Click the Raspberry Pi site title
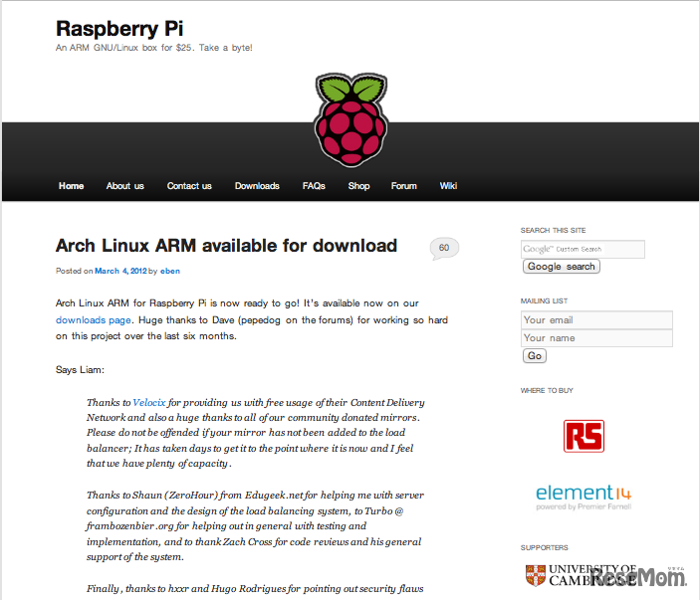The image size is (700, 600). point(119,29)
